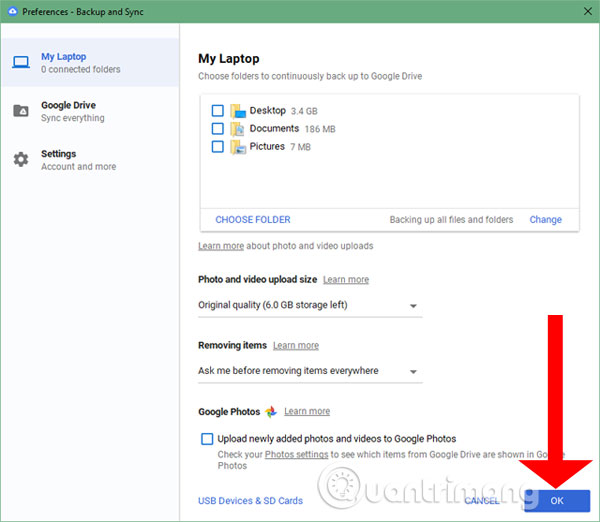The width and height of the screenshot is (600, 522).
Task: Click the Desktop folder name
Action: [267, 111]
